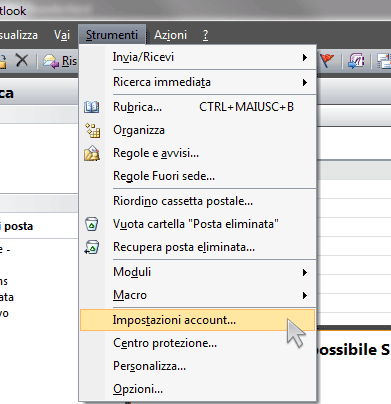Click the Rispondi reply toolbar button
This screenshot has height=404, width=391.
coord(60,61)
